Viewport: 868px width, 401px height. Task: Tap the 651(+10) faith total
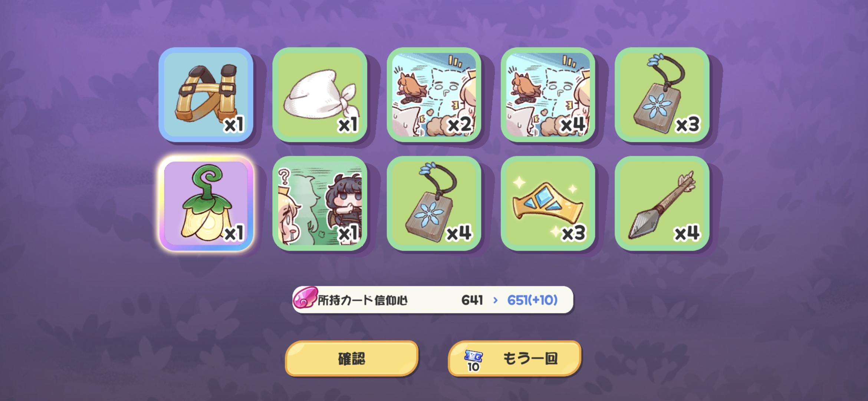532,300
